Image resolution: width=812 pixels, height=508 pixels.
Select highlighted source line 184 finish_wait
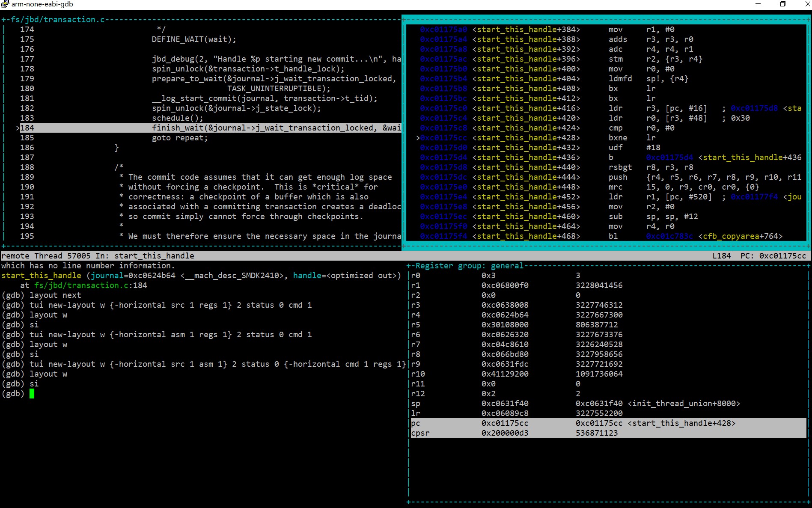click(x=211, y=128)
